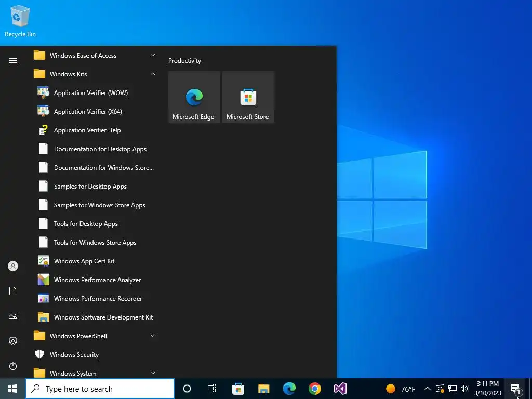Open the weather 76°F widget
This screenshot has height=399, width=532.
(401, 389)
